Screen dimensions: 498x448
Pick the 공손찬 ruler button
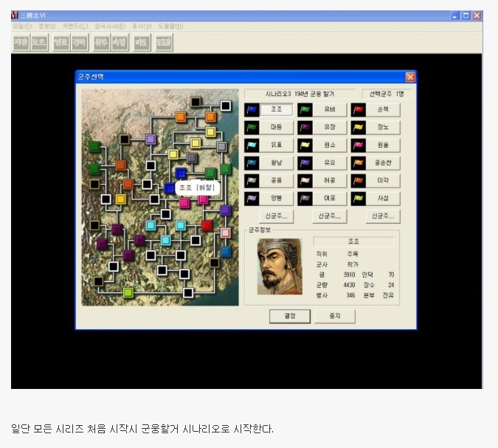pyautogui.click(x=383, y=163)
